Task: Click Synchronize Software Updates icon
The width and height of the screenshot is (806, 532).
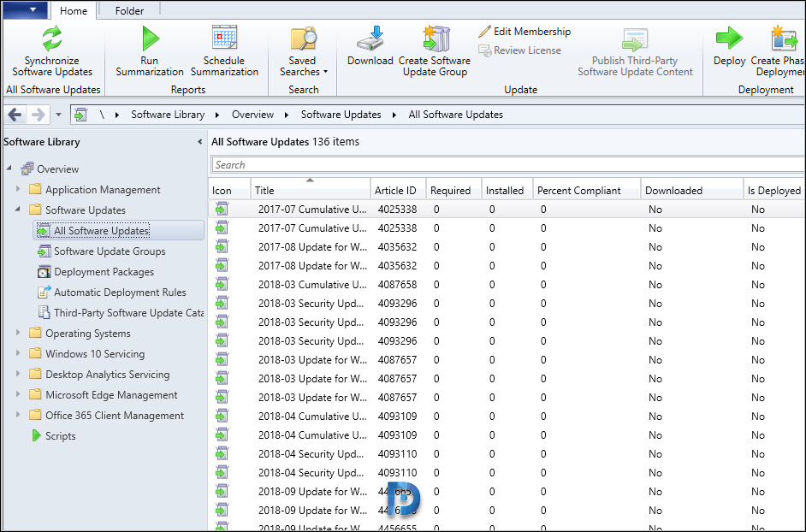Action: coord(52,38)
